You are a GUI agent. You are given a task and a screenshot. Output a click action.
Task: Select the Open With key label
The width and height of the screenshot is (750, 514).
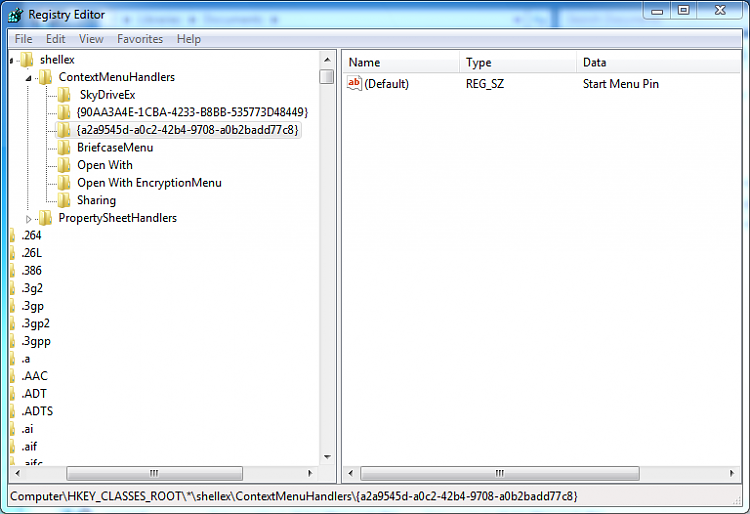click(x=105, y=165)
